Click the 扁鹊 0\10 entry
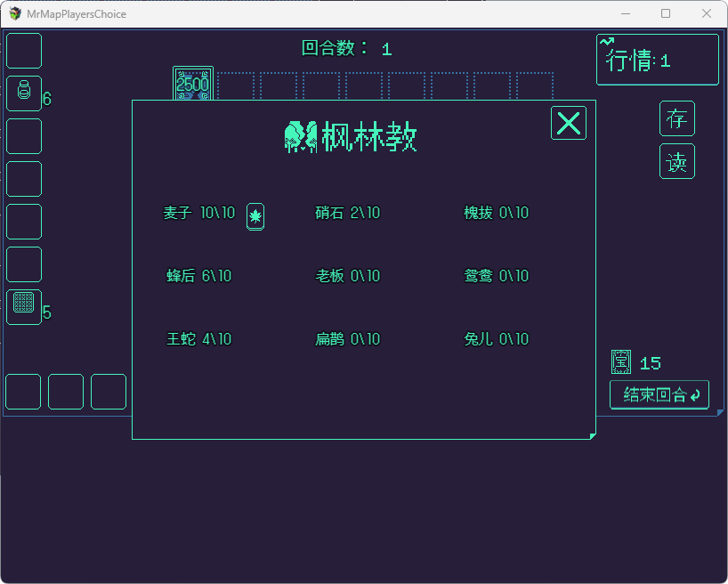 (348, 339)
